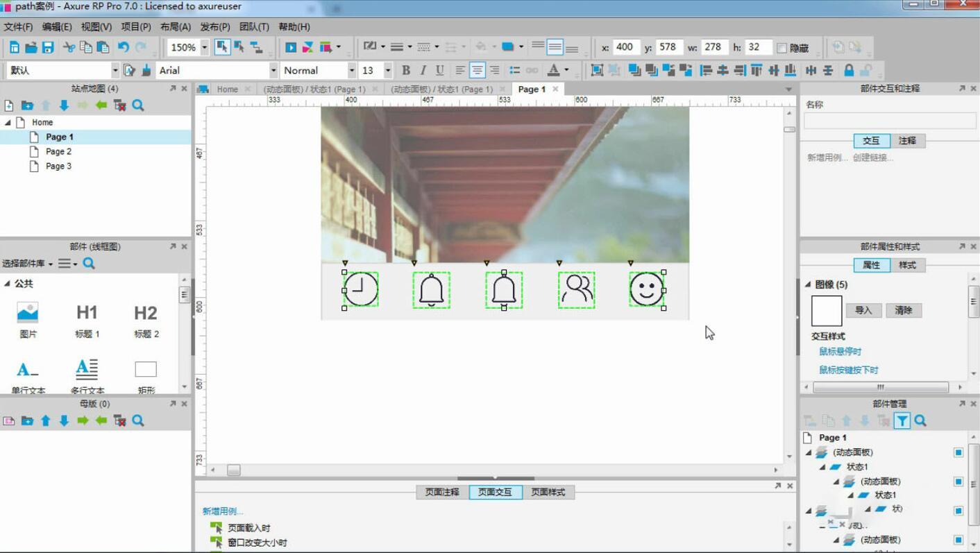The image size is (980, 553).
Task: Select the intersected selection mode tool
Action: 222,47
